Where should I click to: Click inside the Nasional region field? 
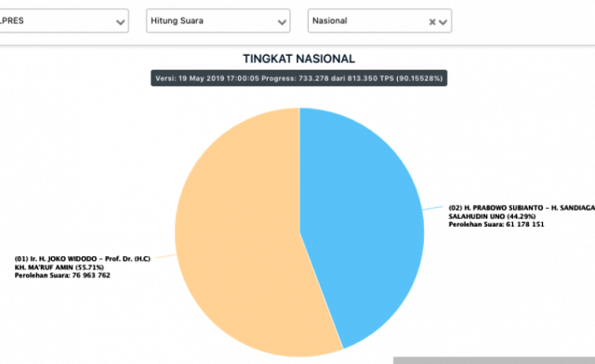click(379, 20)
